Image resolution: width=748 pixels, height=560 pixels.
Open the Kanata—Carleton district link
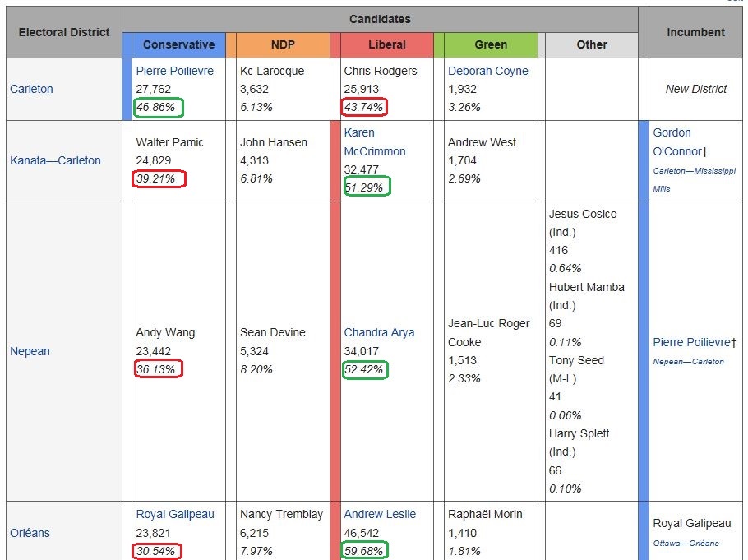click(x=55, y=160)
